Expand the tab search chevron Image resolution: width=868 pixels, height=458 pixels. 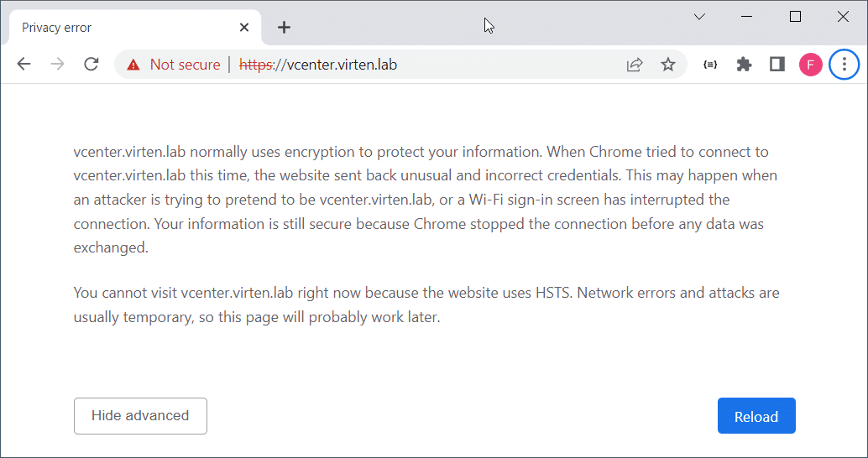pyautogui.click(x=700, y=17)
